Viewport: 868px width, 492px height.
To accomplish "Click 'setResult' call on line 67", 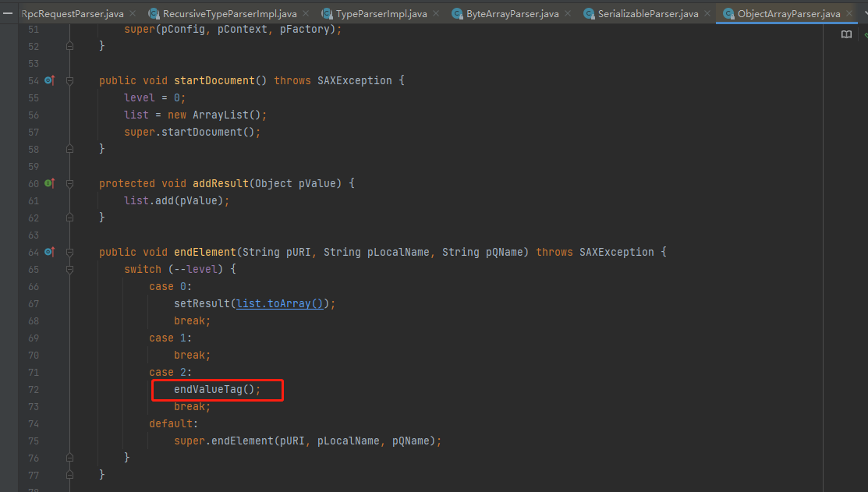I will [201, 303].
